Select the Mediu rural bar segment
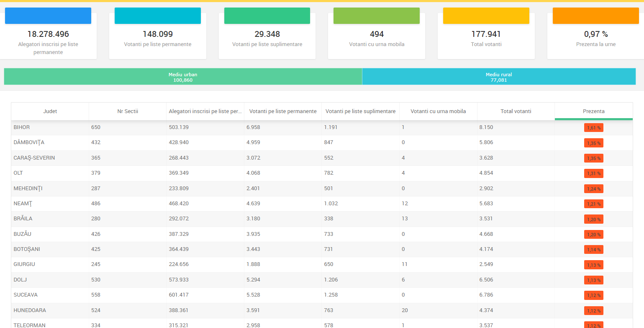Viewport: 644px width, 328px height. tap(498, 77)
